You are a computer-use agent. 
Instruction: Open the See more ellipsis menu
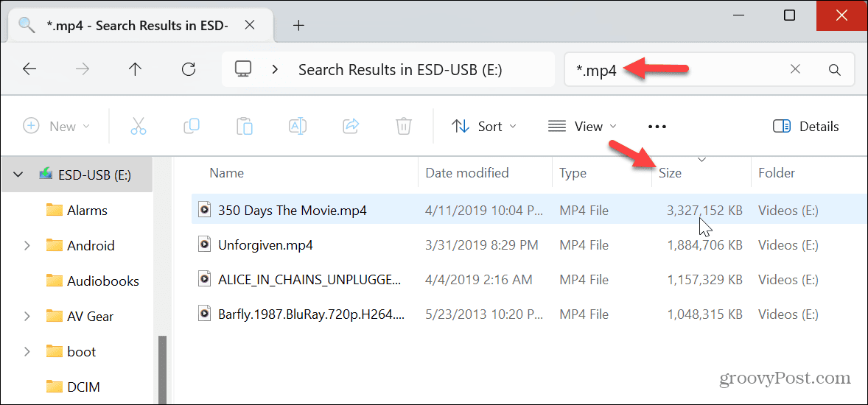pos(657,127)
